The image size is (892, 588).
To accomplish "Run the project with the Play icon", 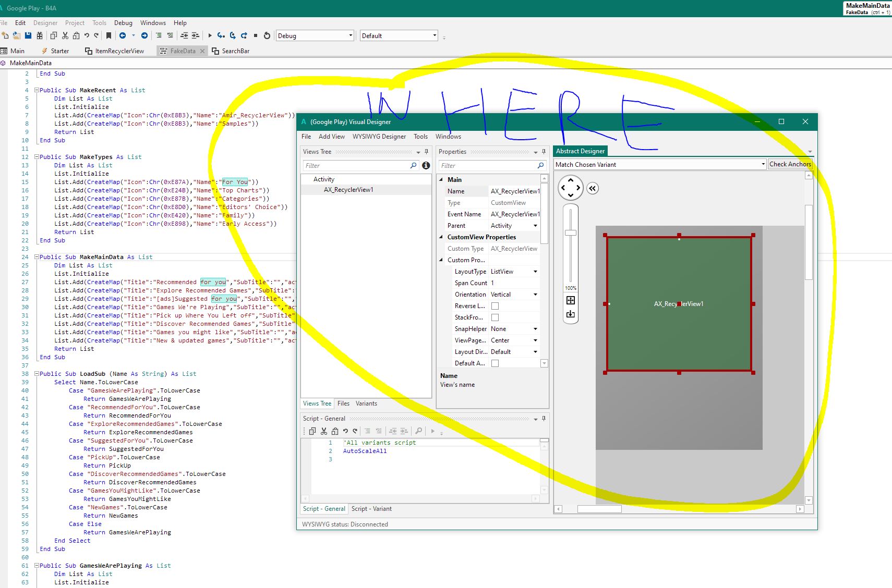I will [210, 35].
